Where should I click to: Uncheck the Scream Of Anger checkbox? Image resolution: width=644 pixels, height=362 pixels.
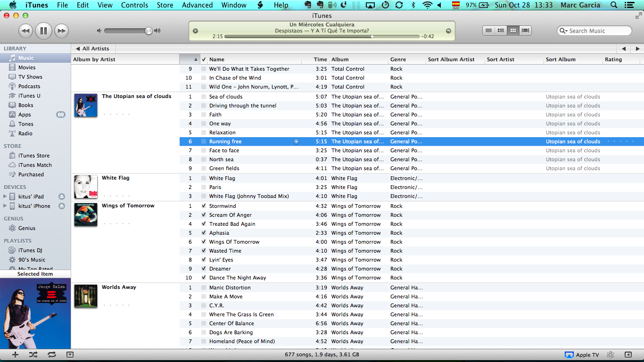204,215
